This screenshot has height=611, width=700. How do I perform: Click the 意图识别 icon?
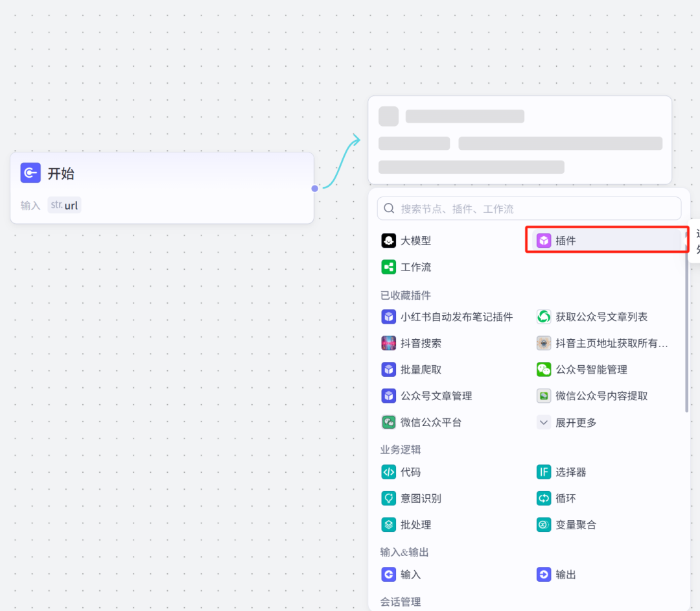click(x=388, y=498)
